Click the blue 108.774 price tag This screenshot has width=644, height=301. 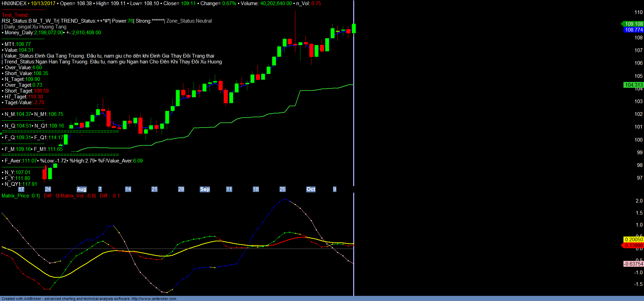[633, 30]
